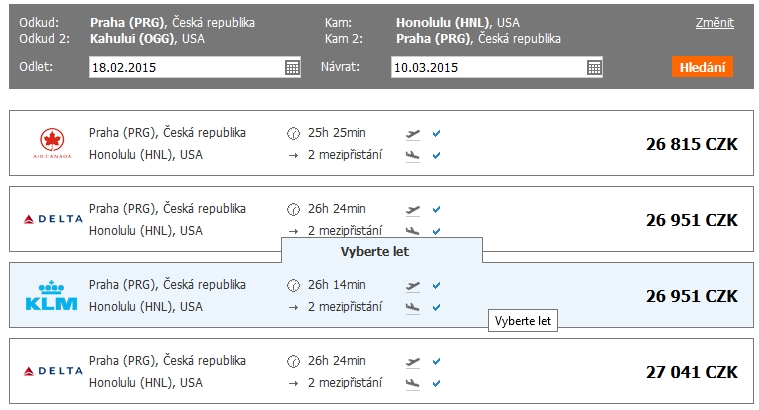Click the outbound checkmark in the last Delta row
The height and width of the screenshot is (410, 759).
click(436, 361)
